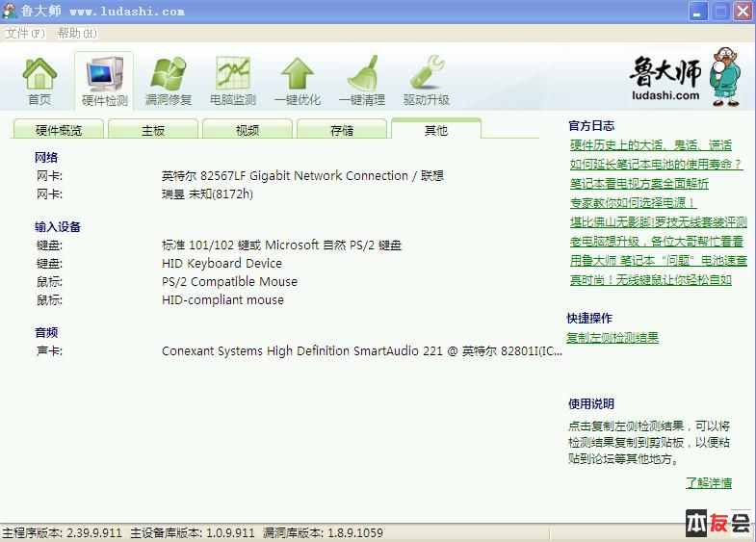Minimize the 鲁大师 window

pyautogui.click(x=697, y=12)
